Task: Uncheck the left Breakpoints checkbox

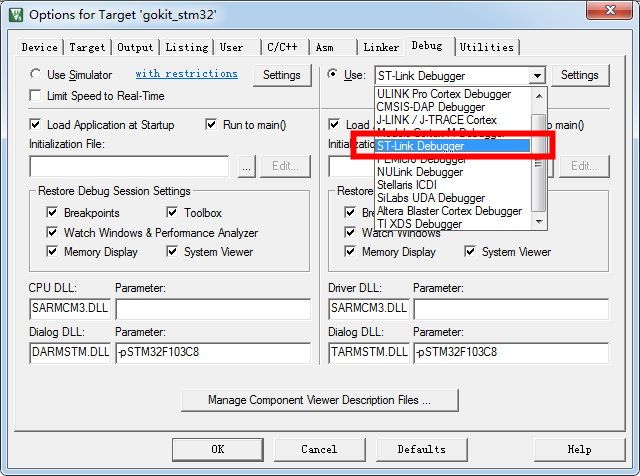Action: coord(52,213)
